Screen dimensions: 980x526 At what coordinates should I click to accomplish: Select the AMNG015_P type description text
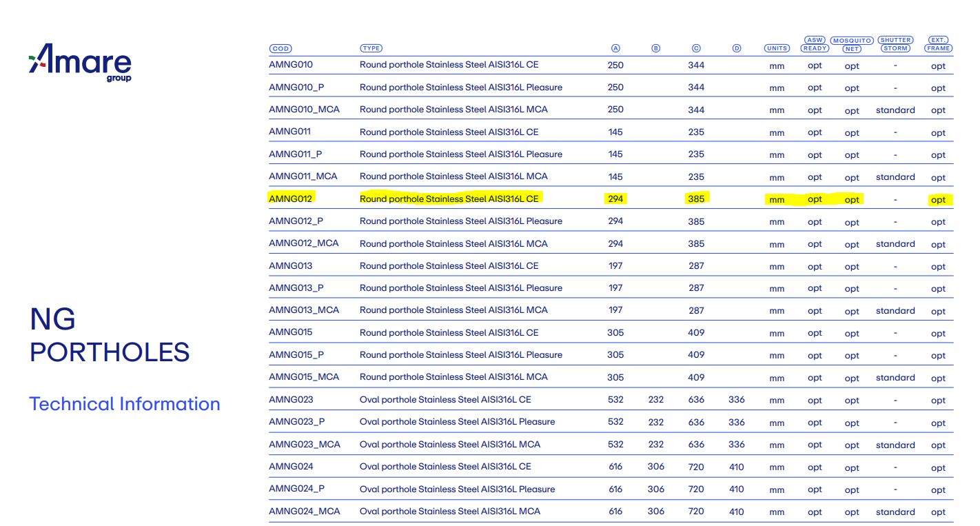pyautogui.click(x=460, y=354)
